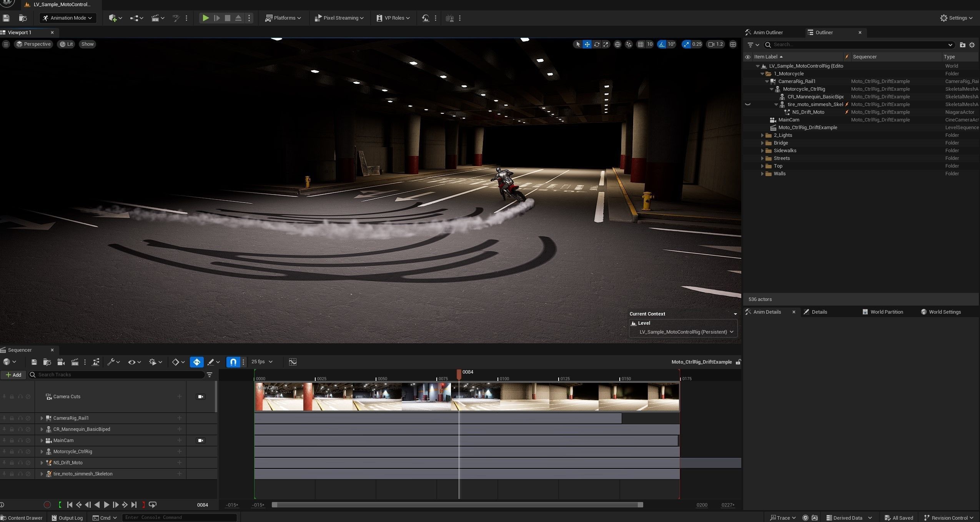
Task: Click the Browse content icon next to save
Action: (23, 18)
